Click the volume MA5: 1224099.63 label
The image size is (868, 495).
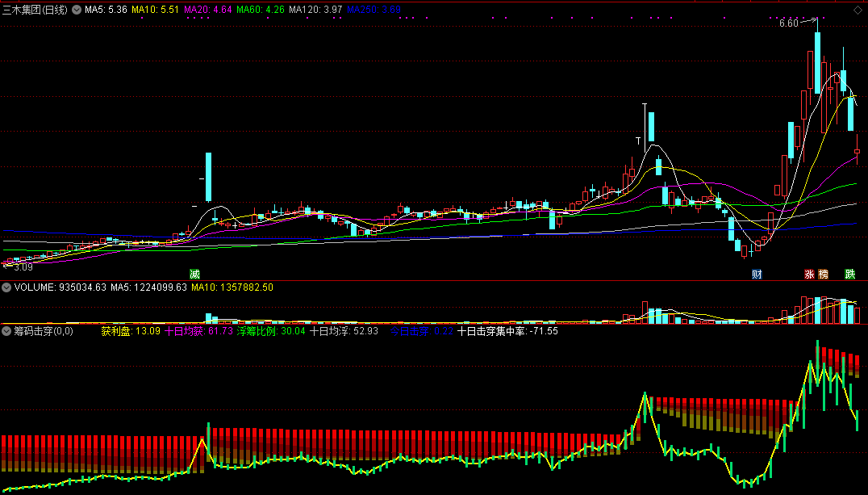coord(149,287)
